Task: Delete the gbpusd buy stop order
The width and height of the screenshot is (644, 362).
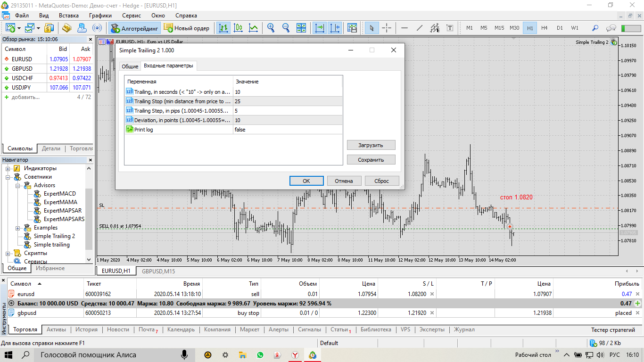Action: [x=638, y=313]
